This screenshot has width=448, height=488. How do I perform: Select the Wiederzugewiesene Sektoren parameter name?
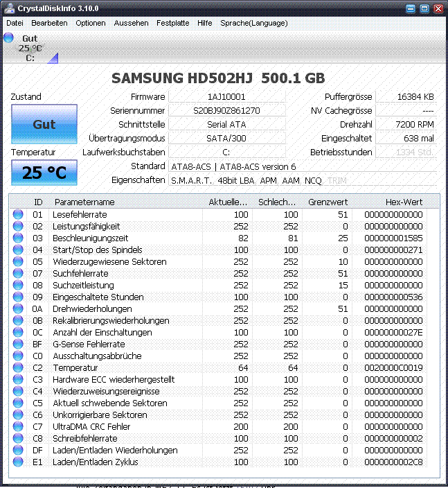[x=109, y=262]
